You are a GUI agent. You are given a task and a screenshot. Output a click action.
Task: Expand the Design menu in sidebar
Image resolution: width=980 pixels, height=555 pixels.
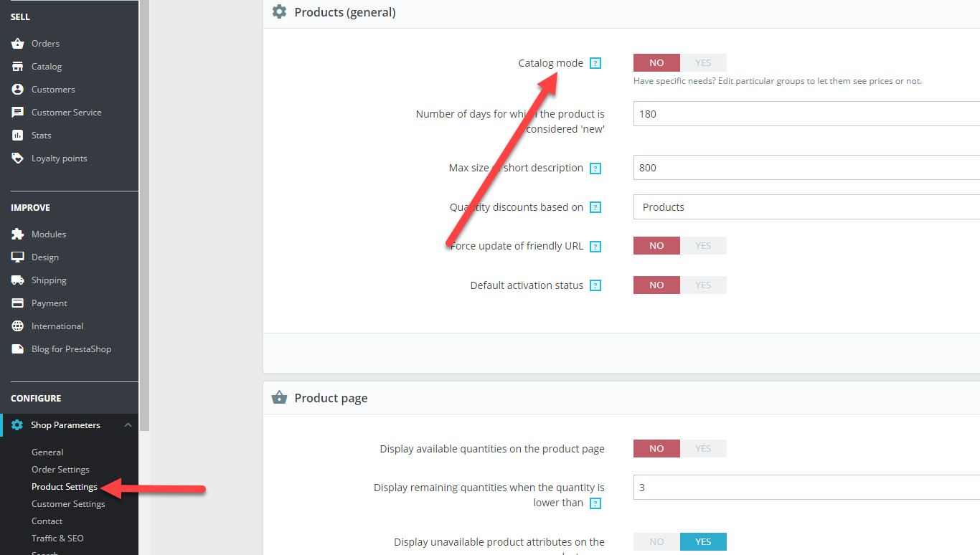tap(45, 257)
